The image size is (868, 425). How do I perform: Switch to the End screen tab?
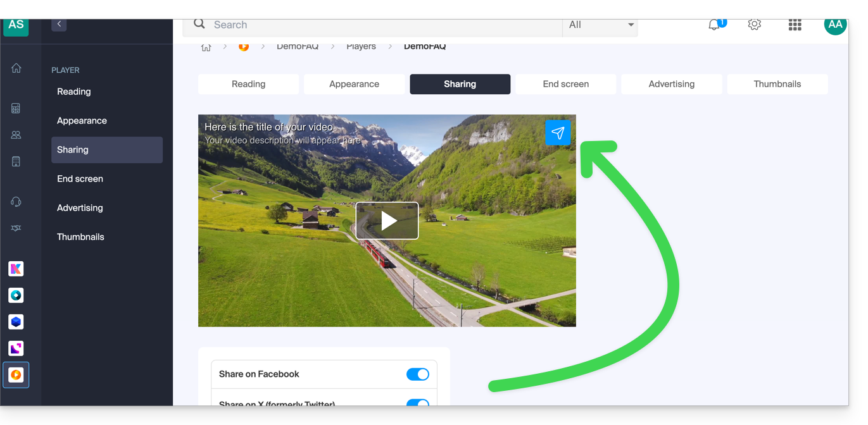point(565,84)
